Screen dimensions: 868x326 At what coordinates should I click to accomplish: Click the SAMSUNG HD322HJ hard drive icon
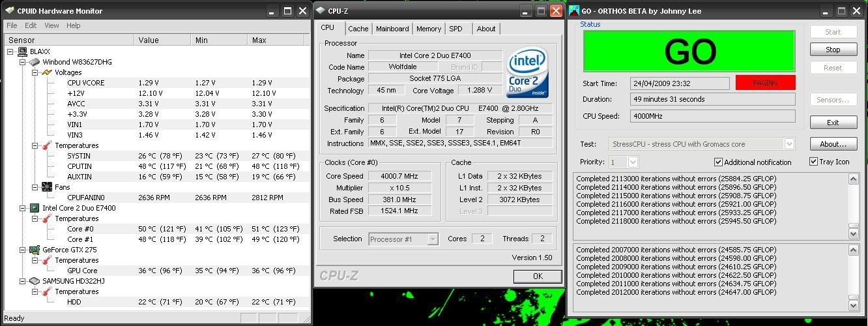pos(35,281)
